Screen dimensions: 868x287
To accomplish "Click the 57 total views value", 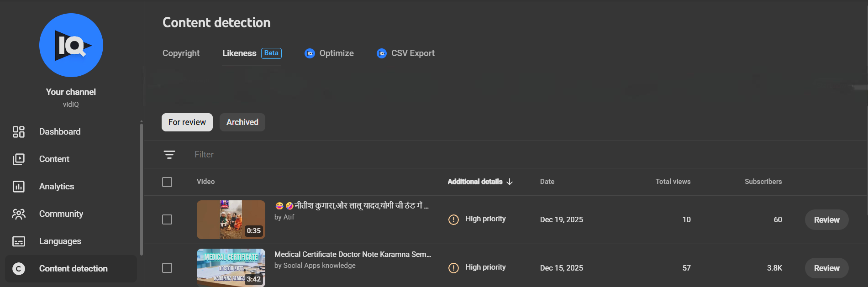I will (686, 268).
